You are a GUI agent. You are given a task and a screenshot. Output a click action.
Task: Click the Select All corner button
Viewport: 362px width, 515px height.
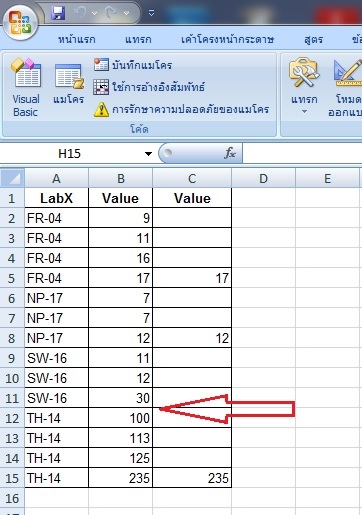pyautogui.click(x=12, y=178)
